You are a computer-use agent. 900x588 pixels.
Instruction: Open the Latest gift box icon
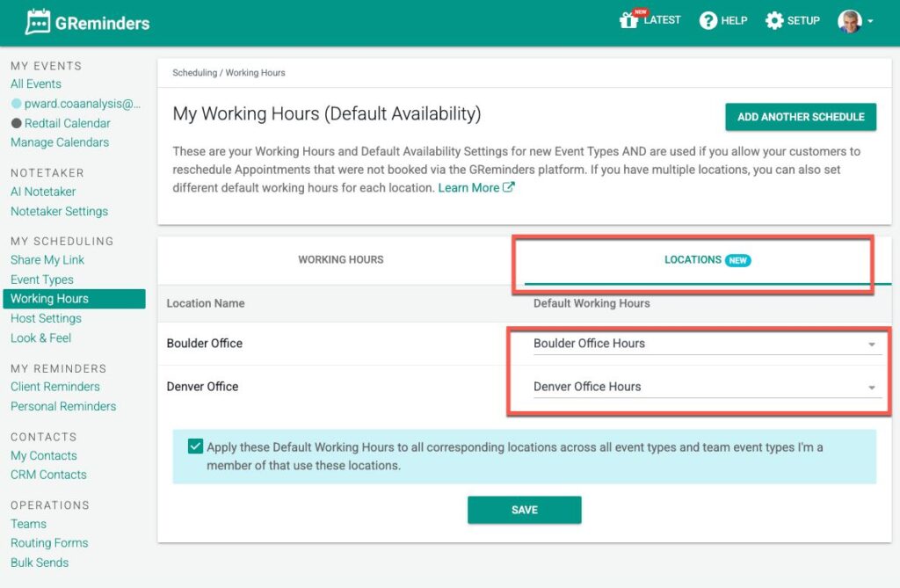pyautogui.click(x=628, y=21)
